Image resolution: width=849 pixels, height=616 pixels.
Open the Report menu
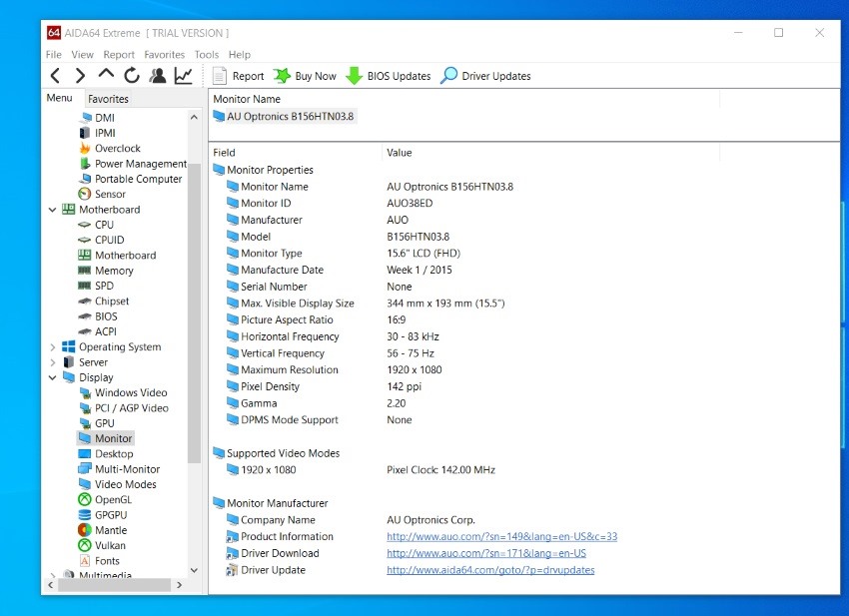click(x=119, y=55)
